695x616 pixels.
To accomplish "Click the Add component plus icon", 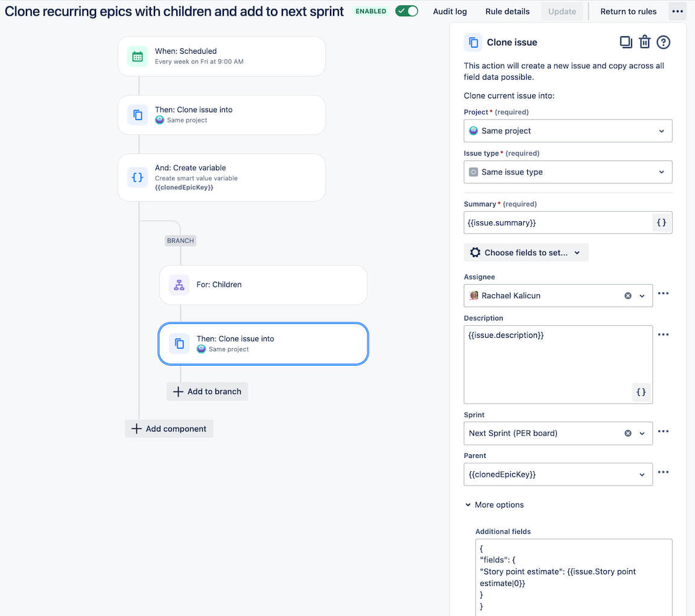I will [x=136, y=428].
